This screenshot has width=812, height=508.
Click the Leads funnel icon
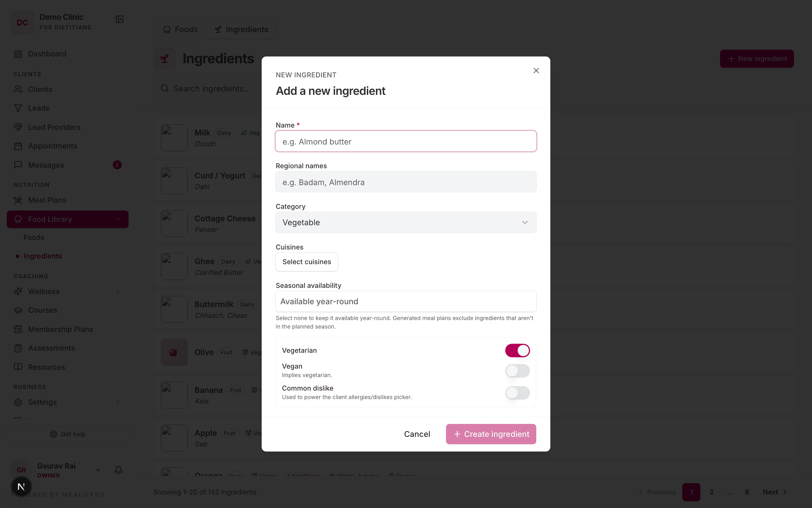[x=18, y=108]
